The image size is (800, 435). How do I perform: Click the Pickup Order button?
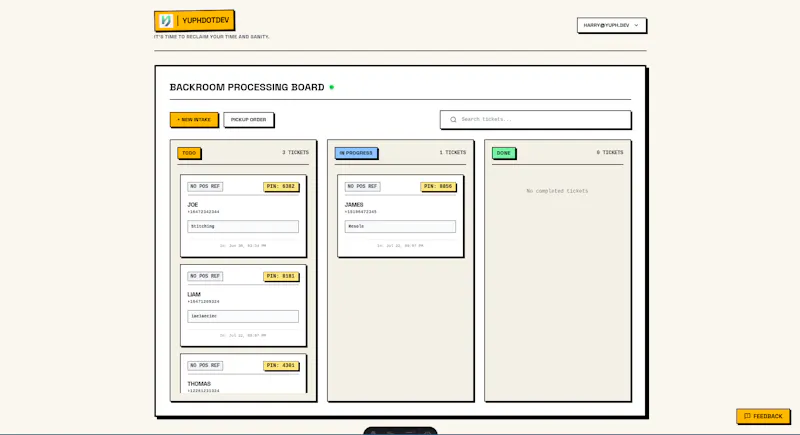click(x=248, y=119)
